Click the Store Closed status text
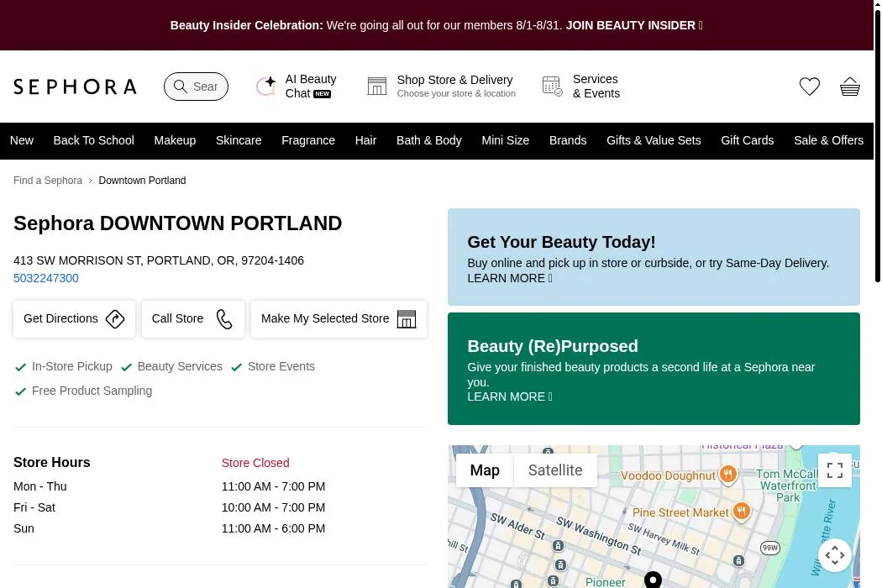Image resolution: width=882 pixels, height=588 pixels. pos(255,463)
